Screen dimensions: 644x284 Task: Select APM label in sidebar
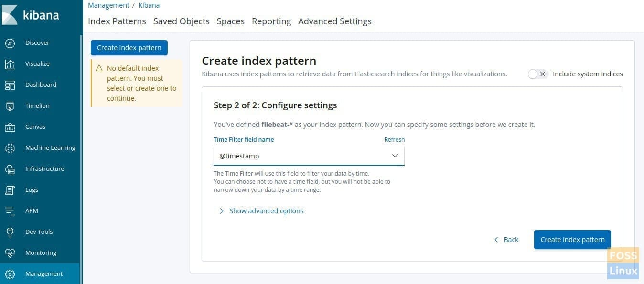coord(32,211)
